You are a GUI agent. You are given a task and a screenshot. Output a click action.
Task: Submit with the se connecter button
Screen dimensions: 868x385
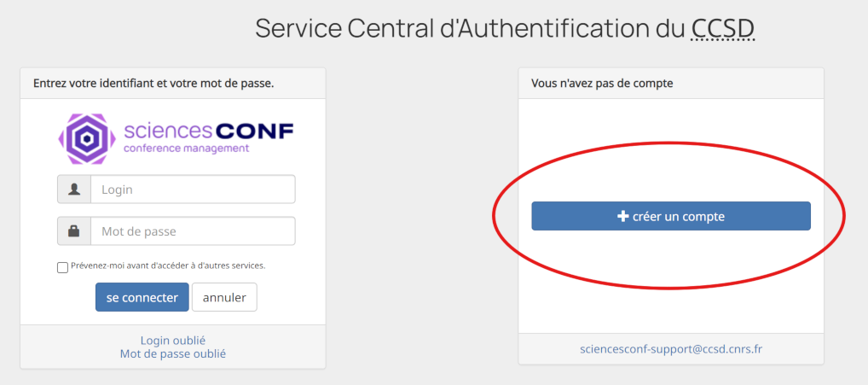[142, 297]
